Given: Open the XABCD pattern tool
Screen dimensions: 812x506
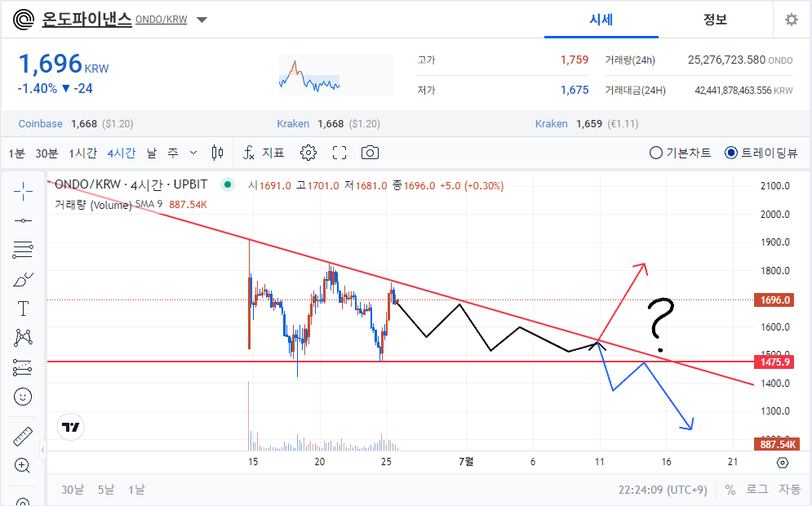Looking at the screenshot, I should point(23,338).
